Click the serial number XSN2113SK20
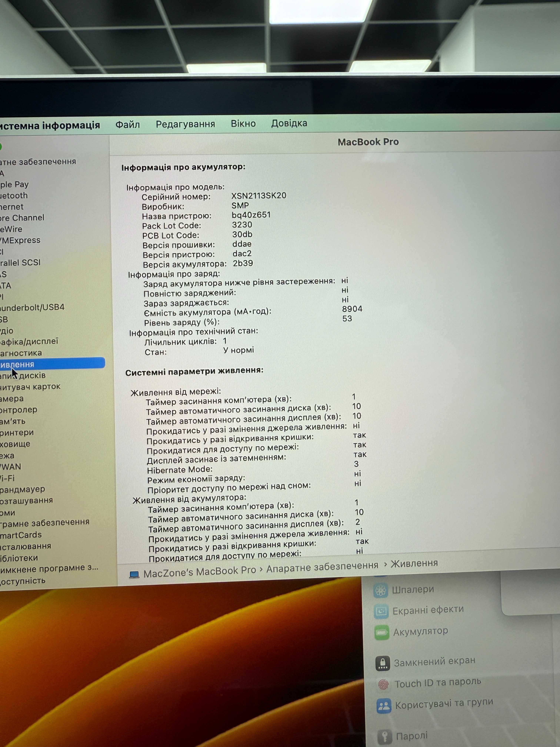 pyautogui.click(x=259, y=195)
